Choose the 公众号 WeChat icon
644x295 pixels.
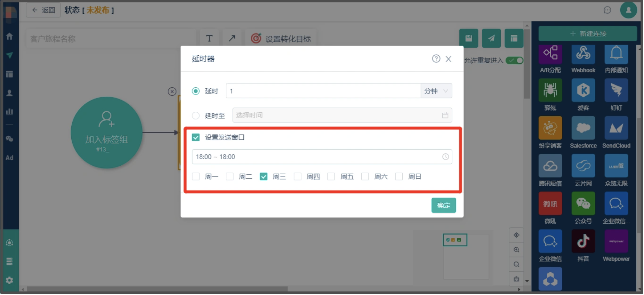coord(584,204)
